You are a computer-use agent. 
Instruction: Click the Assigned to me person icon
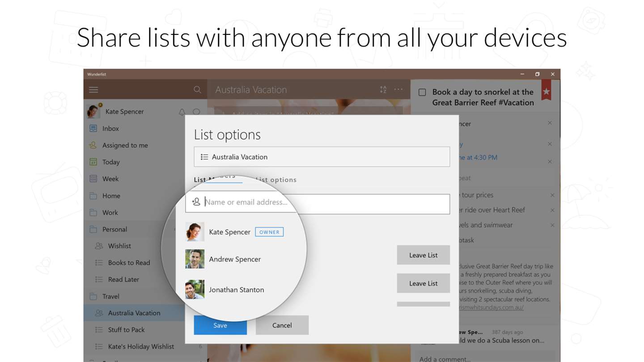(x=93, y=145)
